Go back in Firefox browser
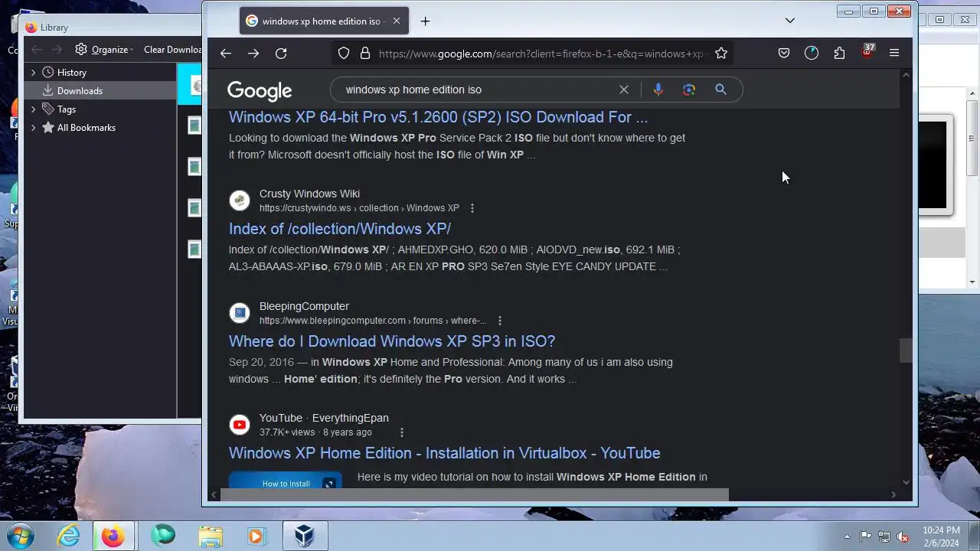The width and height of the screenshot is (980, 551). (225, 54)
